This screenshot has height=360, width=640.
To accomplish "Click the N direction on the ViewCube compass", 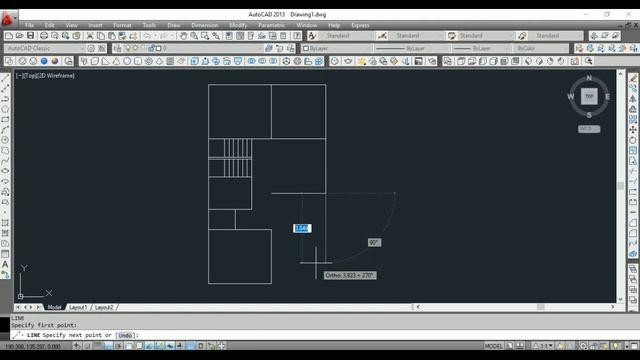I will pos(589,78).
